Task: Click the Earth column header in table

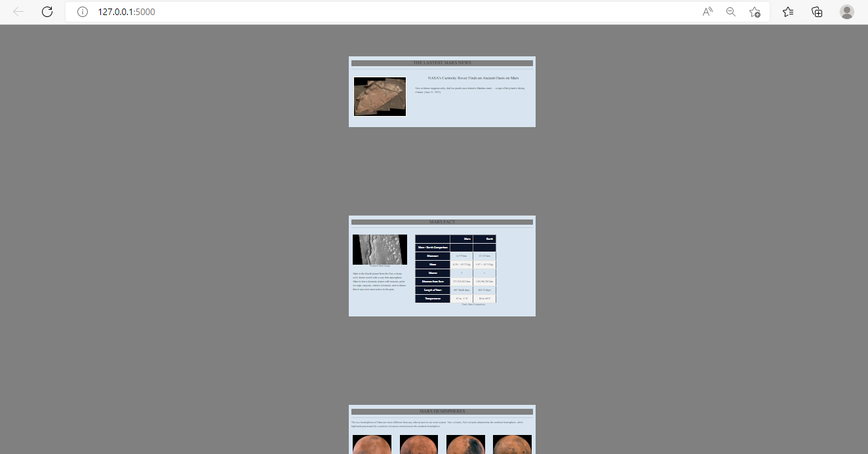Action: [484, 239]
